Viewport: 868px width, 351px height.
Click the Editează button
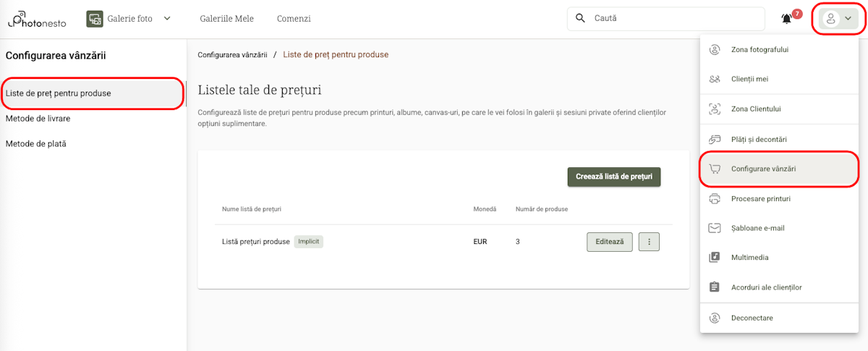tap(609, 242)
